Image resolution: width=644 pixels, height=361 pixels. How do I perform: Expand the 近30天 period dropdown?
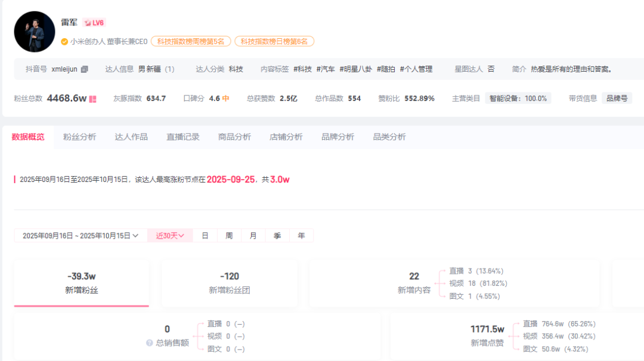[170, 236]
